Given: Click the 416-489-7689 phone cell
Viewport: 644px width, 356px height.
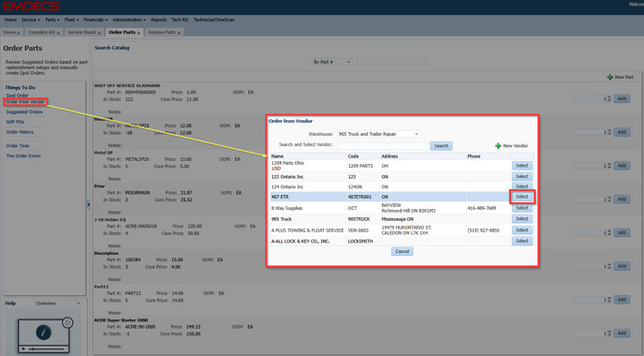Looking at the screenshot, I should pyautogui.click(x=482, y=208).
